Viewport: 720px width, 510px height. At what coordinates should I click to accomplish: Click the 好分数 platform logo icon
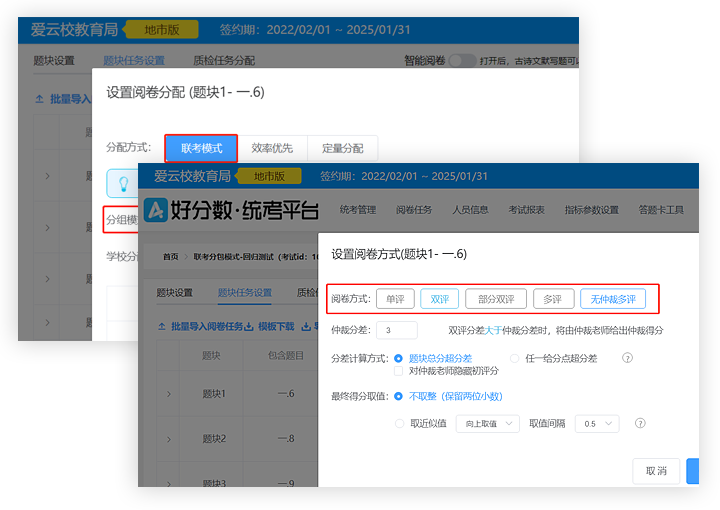pos(156,210)
